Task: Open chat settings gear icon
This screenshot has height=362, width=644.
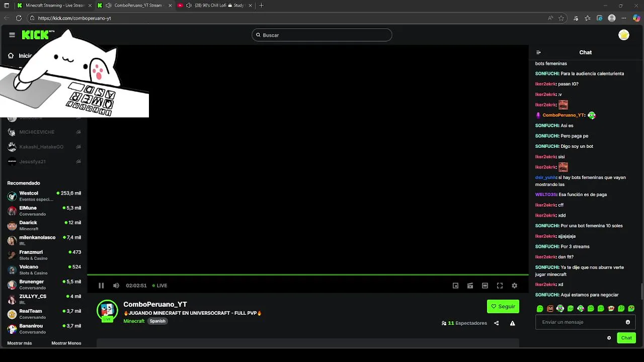Action: [609, 338]
